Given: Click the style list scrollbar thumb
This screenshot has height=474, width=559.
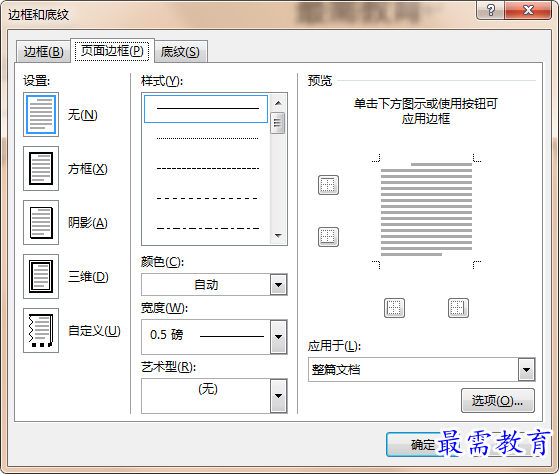Looking at the screenshot, I should pyautogui.click(x=278, y=123).
